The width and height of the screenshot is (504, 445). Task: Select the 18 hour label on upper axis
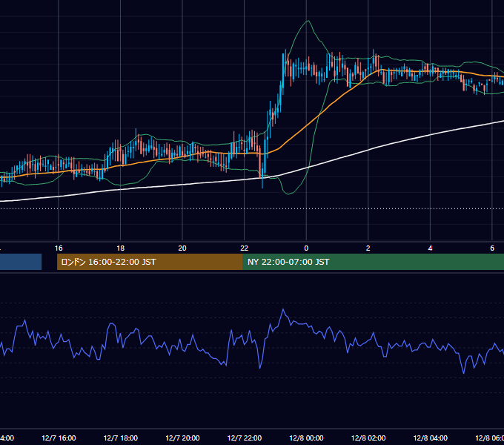tap(120, 248)
